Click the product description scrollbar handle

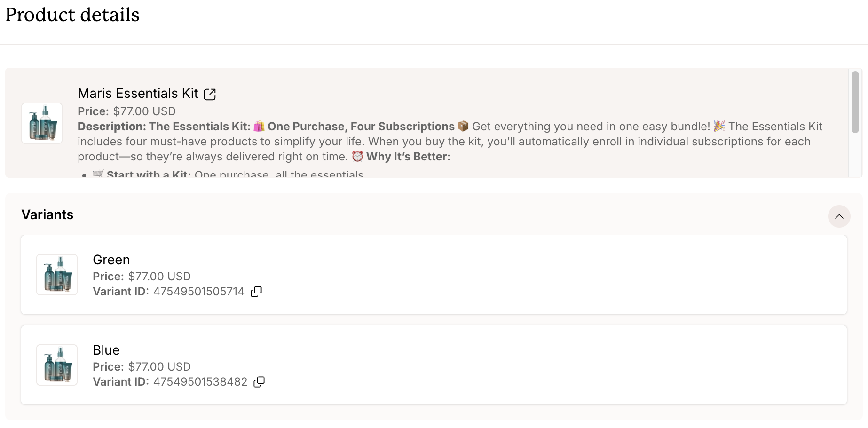(855, 102)
